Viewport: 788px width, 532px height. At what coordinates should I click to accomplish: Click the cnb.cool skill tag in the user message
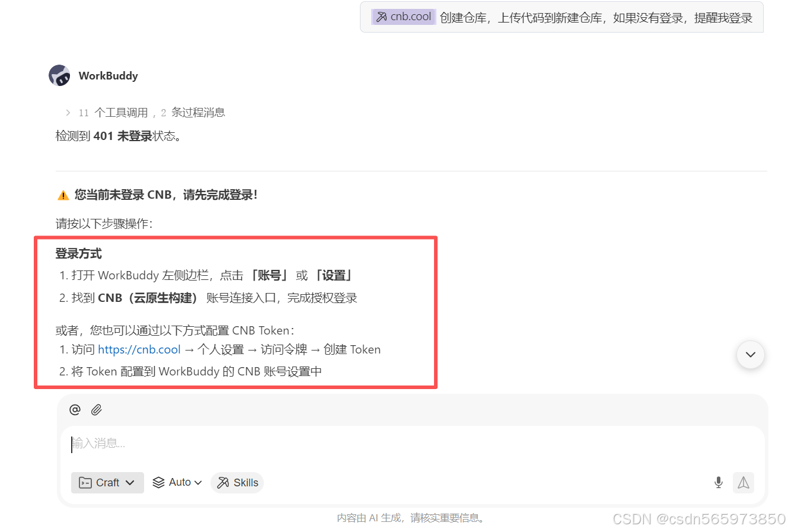(x=404, y=17)
